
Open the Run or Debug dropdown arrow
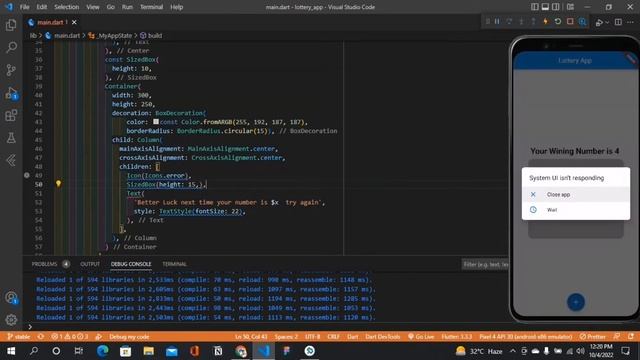click(x=607, y=22)
